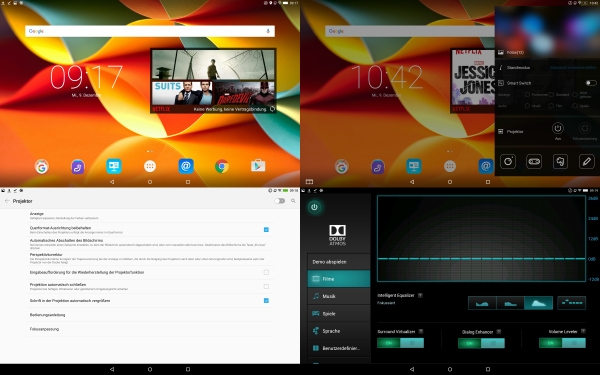Go back from Projektor settings

click(x=7, y=201)
